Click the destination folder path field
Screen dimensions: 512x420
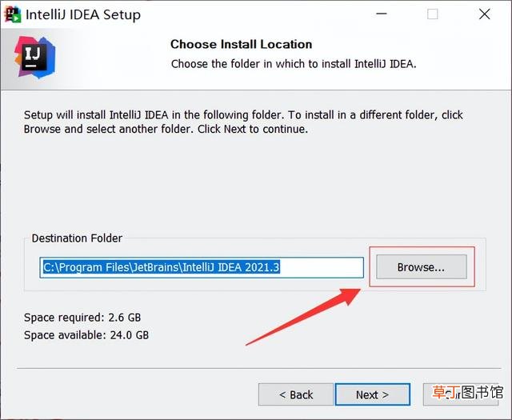202,267
